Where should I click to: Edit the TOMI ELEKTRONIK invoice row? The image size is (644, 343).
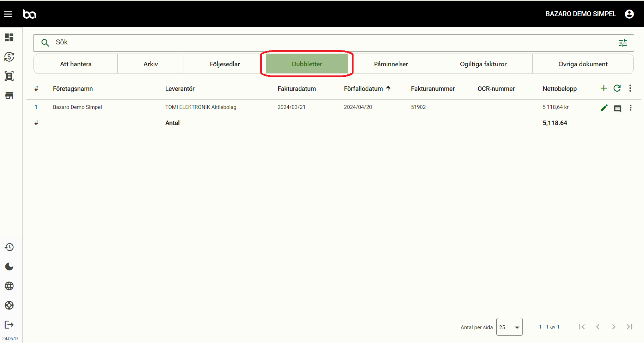point(604,108)
